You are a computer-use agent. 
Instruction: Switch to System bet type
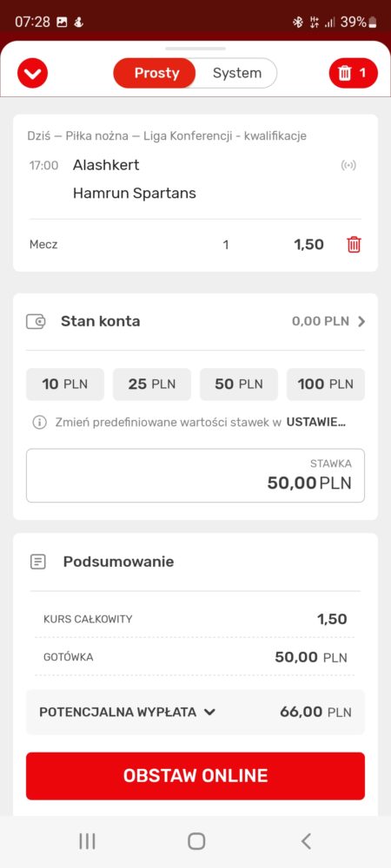(x=237, y=73)
